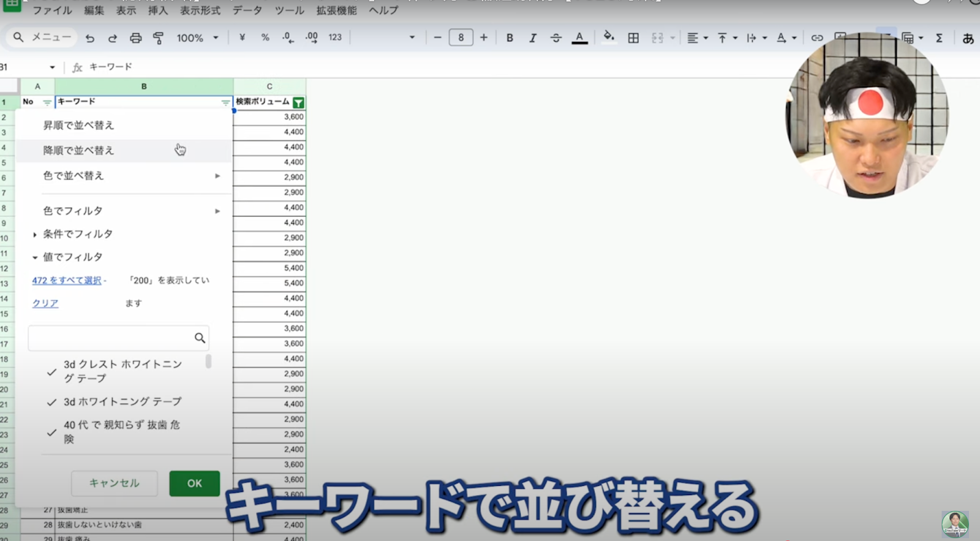Open the fill color paint bucket
The image size is (980, 541).
click(608, 37)
